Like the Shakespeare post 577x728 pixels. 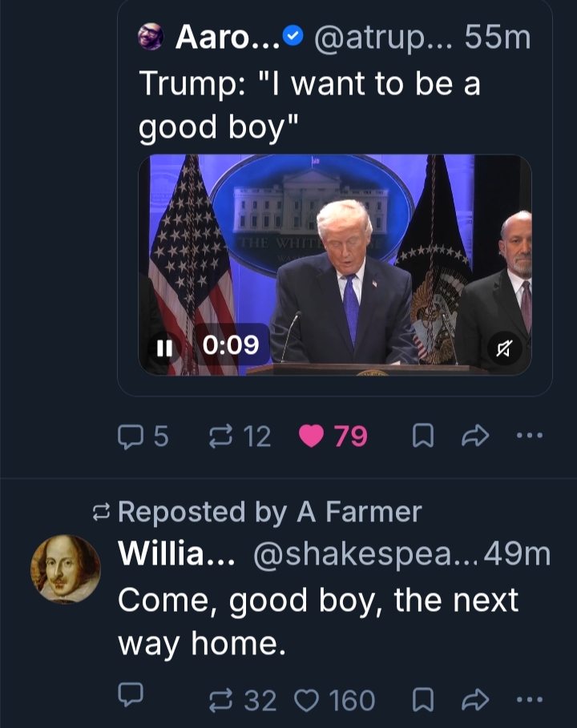(307, 701)
